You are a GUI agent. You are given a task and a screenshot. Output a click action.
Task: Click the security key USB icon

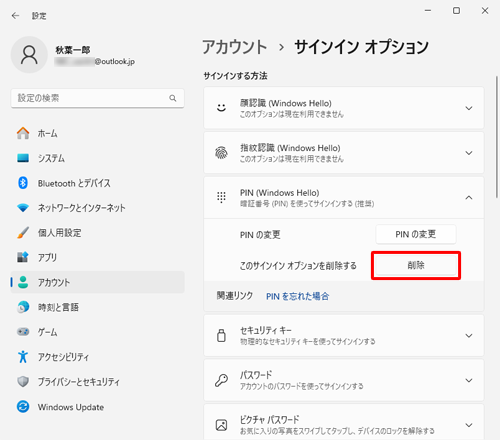tap(221, 335)
